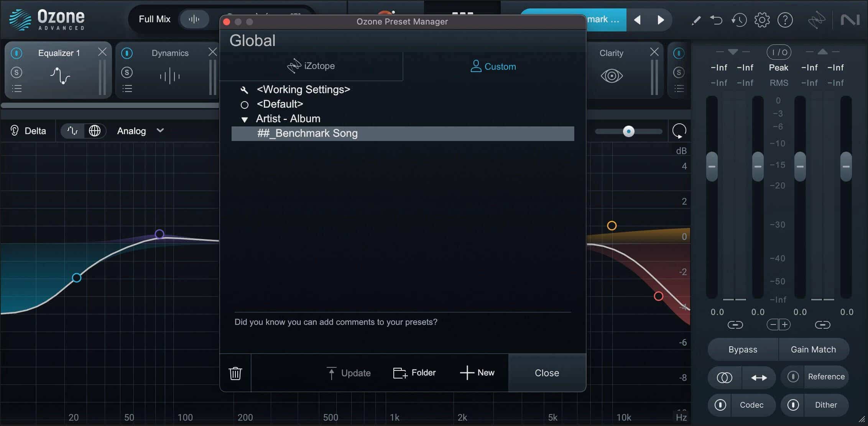This screenshot has height=426, width=868.
Task: Click the preset comments text area
Action: 403,332
